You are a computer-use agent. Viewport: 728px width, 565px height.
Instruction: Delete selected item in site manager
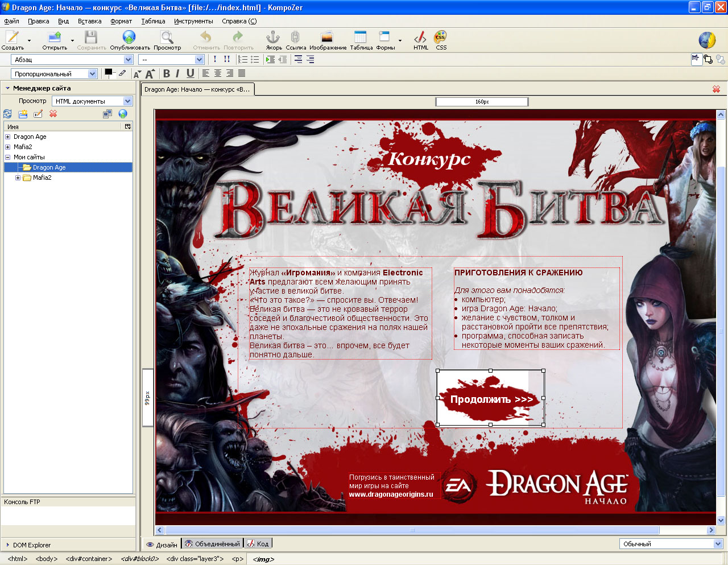53,114
